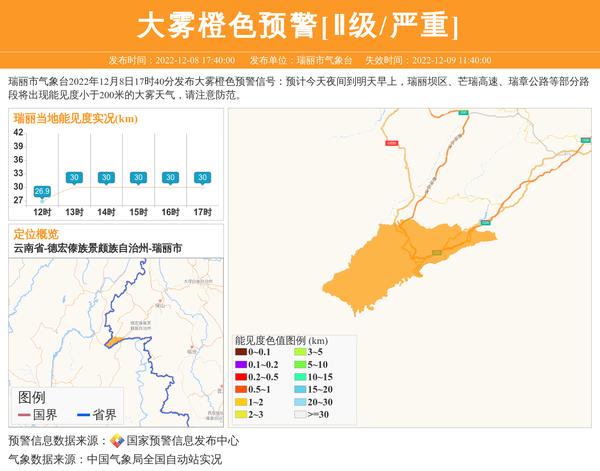Click the 42 value on the chart axis
The image size is (600, 471).
tap(18, 132)
